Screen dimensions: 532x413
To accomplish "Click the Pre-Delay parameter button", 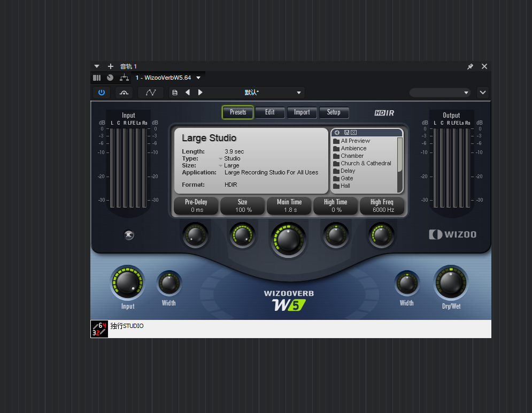I will point(196,205).
